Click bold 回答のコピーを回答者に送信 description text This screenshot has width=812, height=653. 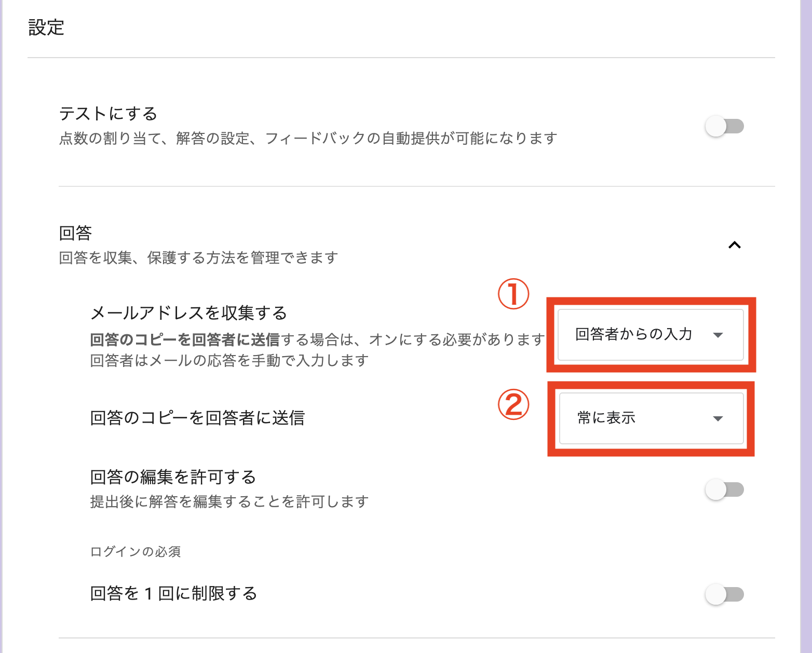coord(185,340)
